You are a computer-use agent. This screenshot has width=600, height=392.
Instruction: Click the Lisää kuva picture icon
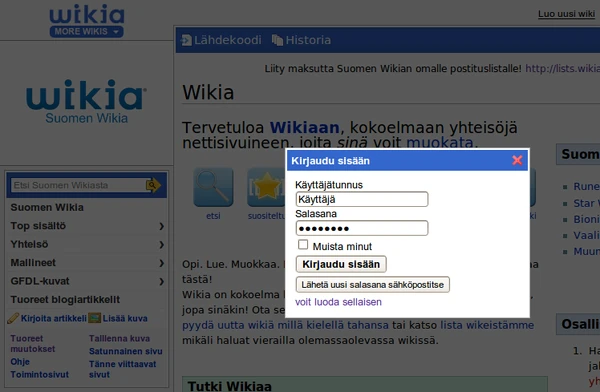(95, 318)
